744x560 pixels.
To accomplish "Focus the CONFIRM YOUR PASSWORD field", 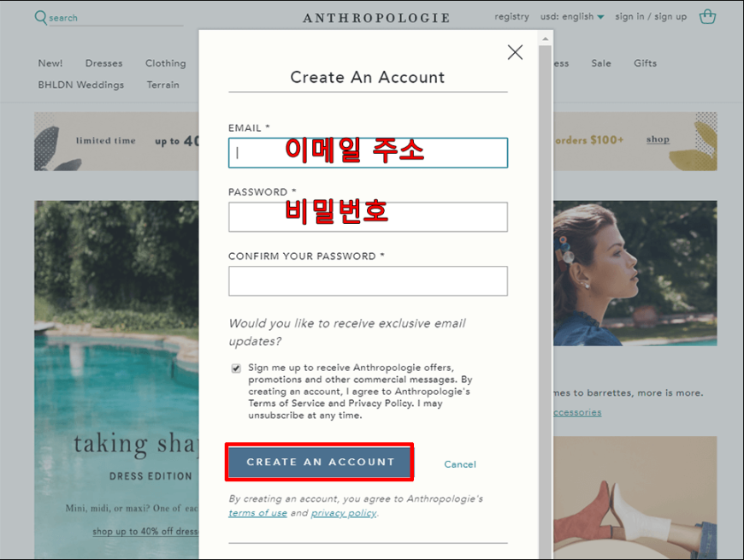I will pyautogui.click(x=368, y=280).
